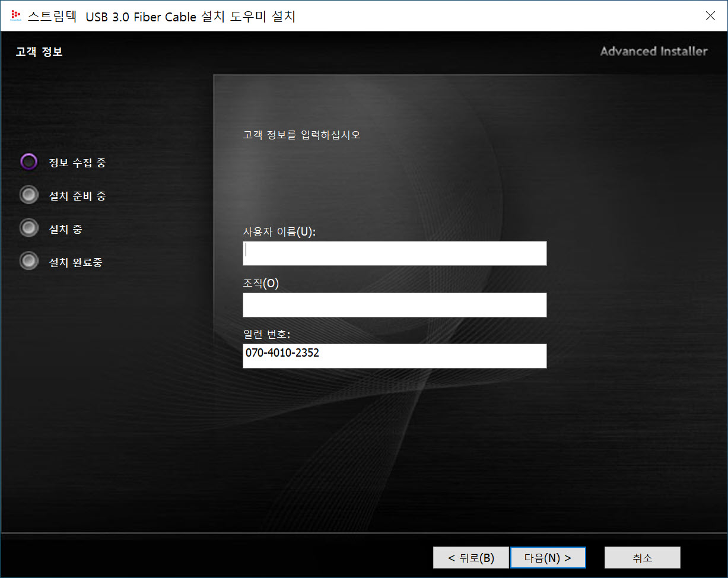Click the 사용자 이름(U): field label
728x578 pixels.
[279, 231]
